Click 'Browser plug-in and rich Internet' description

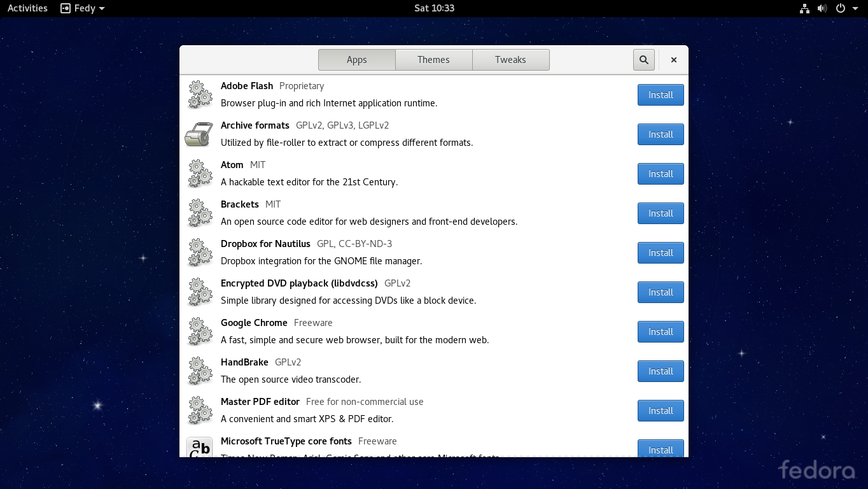click(329, 103)
